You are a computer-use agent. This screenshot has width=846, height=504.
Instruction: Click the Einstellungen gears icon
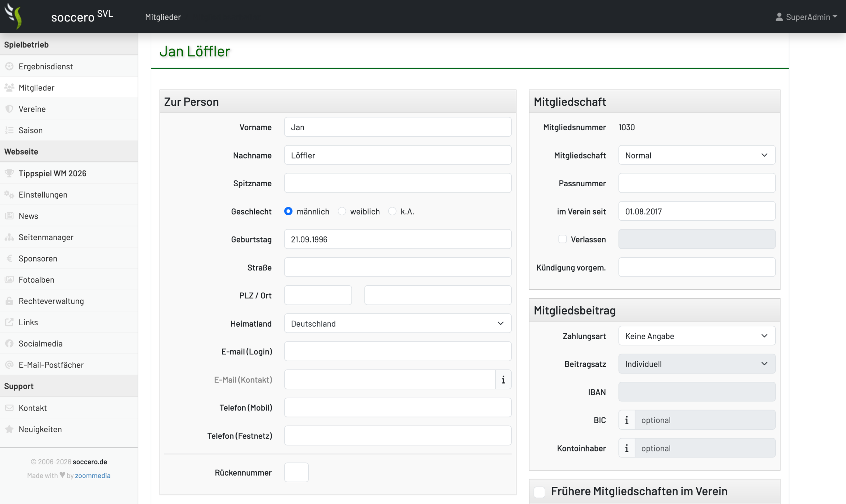(x=9, y=195)
